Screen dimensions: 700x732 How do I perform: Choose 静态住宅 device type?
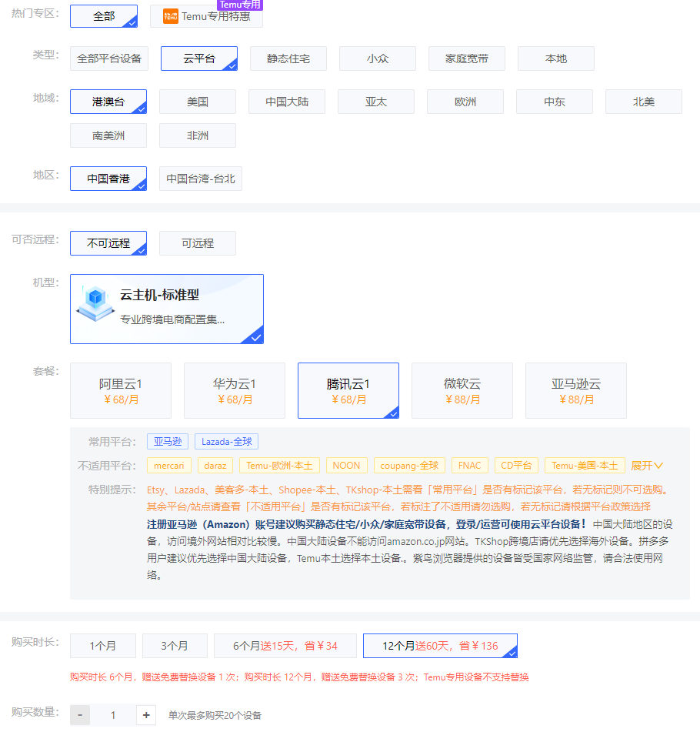pos(288,58)
